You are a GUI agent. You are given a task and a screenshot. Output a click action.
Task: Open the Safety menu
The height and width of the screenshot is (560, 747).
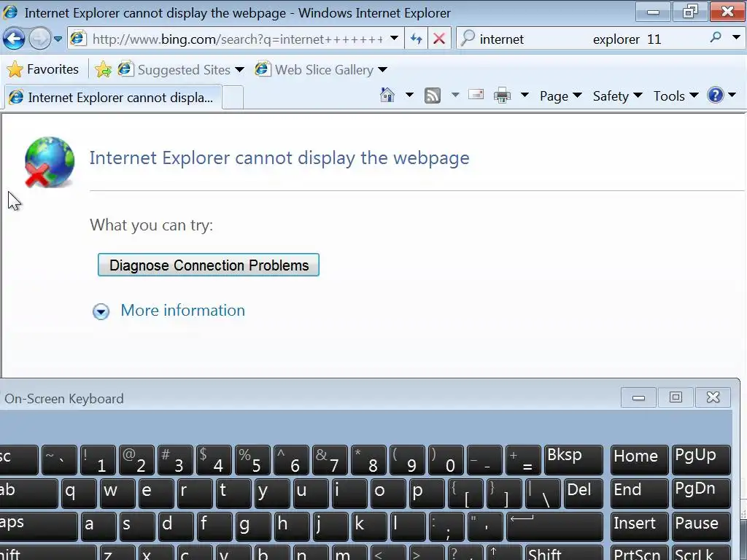pos(617,96)
